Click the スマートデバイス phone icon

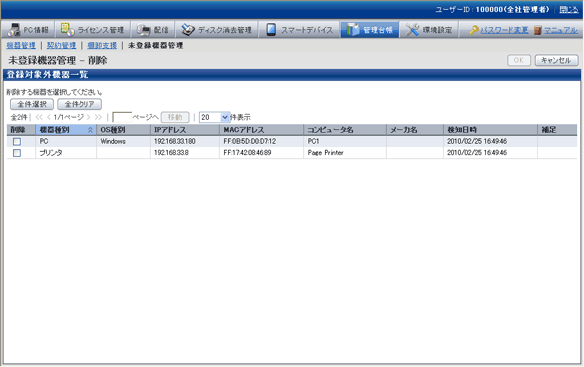click(x=271, y=29)
